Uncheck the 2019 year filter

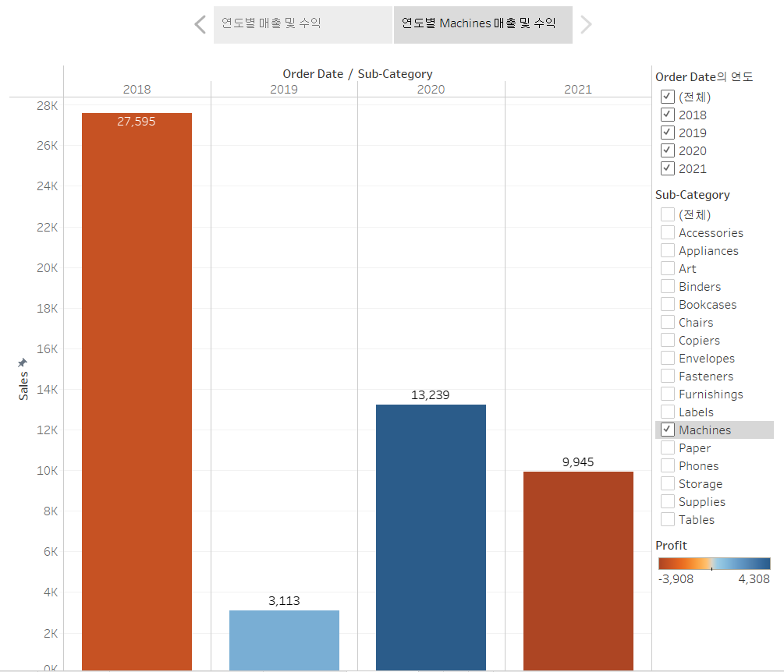pos(668,133)
